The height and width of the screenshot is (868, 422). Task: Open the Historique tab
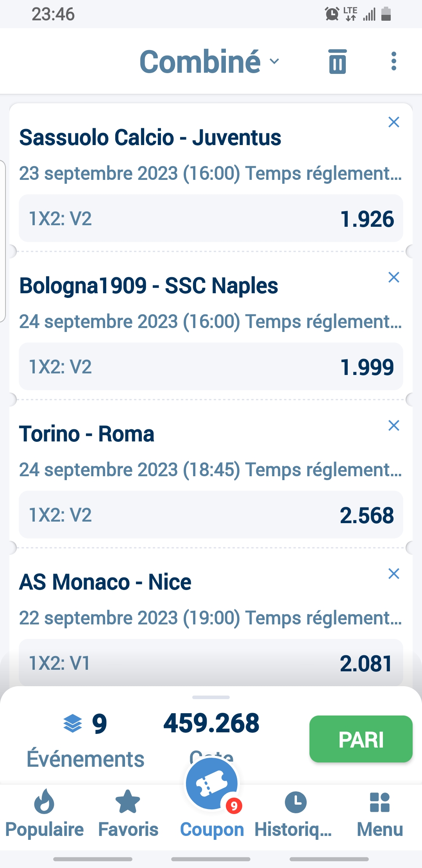295,814
